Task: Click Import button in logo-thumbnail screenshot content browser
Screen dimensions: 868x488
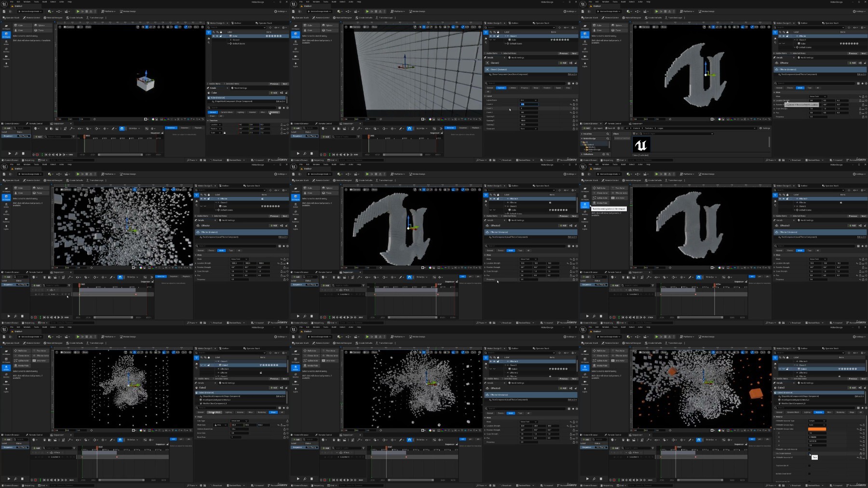Action: click(x=598, y=128)
